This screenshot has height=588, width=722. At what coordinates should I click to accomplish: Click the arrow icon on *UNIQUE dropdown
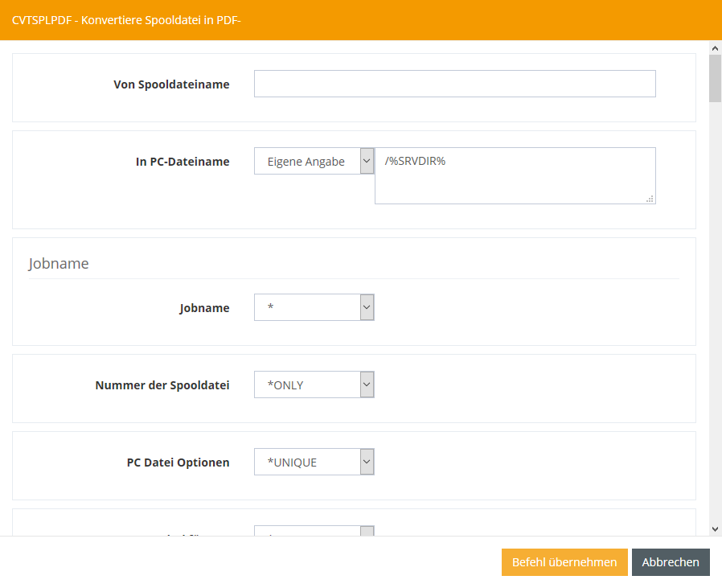(367, 462)
